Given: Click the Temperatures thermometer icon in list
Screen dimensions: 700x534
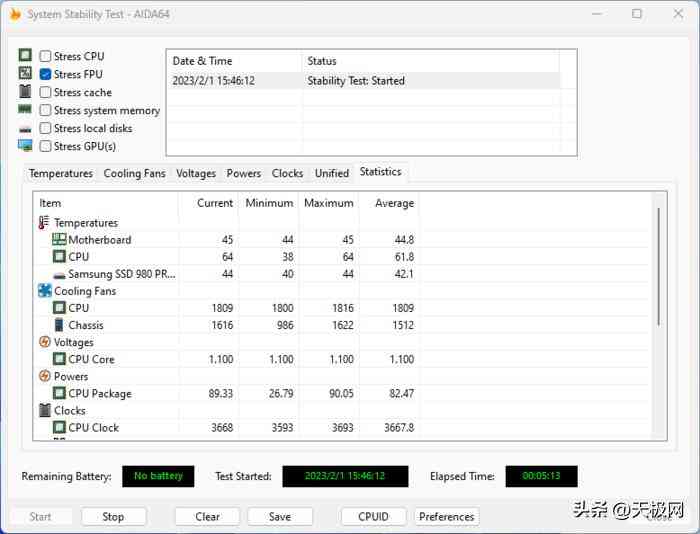Looking at the screenshot, I should 44,223.
